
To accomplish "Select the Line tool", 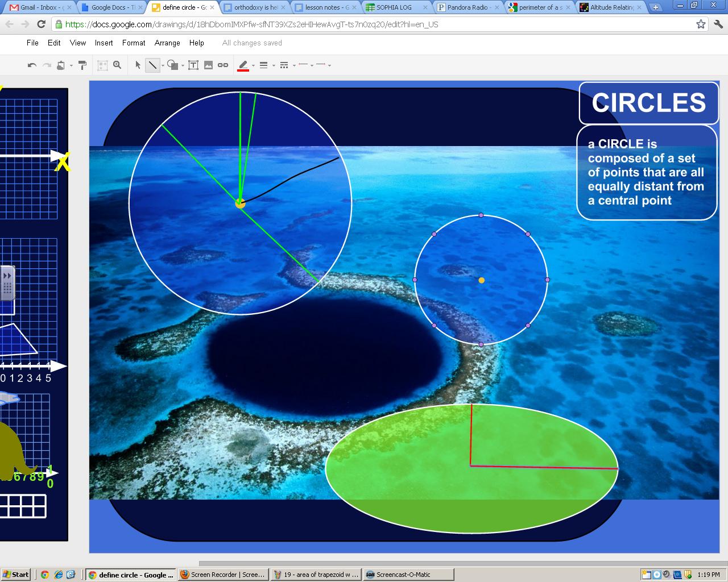I will point(152,65).
